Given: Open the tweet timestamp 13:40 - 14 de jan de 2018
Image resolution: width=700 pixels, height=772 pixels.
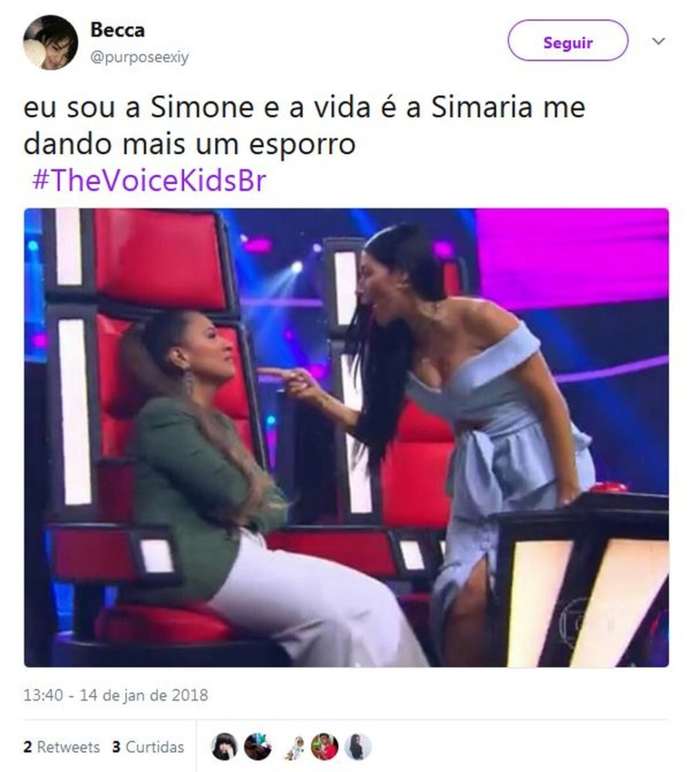Looking at the screenshot, I should pos(115,695).
